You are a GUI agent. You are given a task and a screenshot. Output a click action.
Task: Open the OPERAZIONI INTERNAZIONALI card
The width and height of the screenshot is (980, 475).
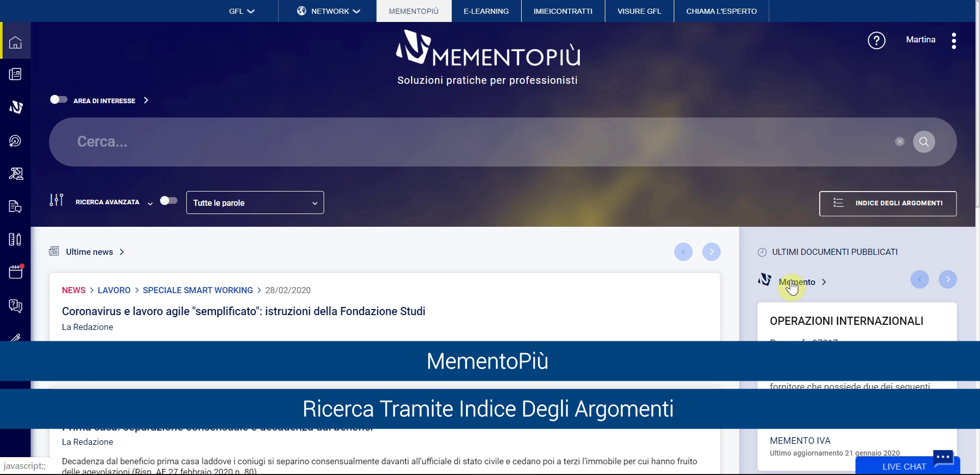pos(846,321)
